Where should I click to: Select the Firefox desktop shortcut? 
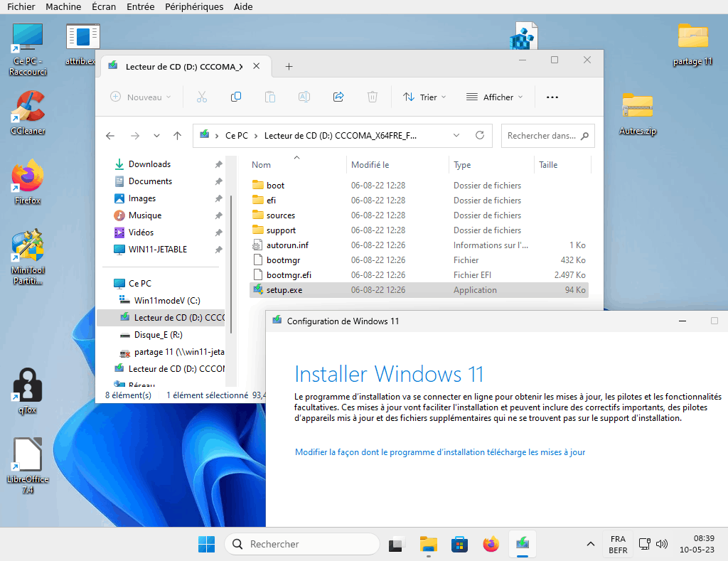coord(28,182)
